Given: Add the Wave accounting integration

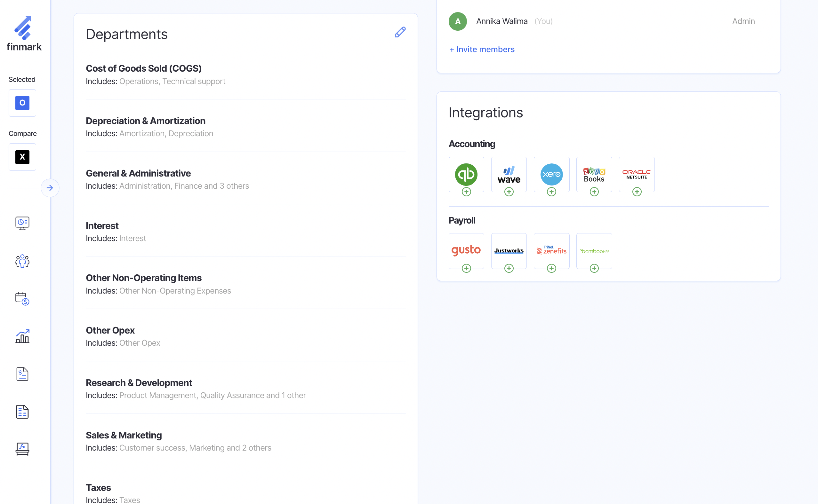Looking at the screenshot, I should [x=509, y=192].
